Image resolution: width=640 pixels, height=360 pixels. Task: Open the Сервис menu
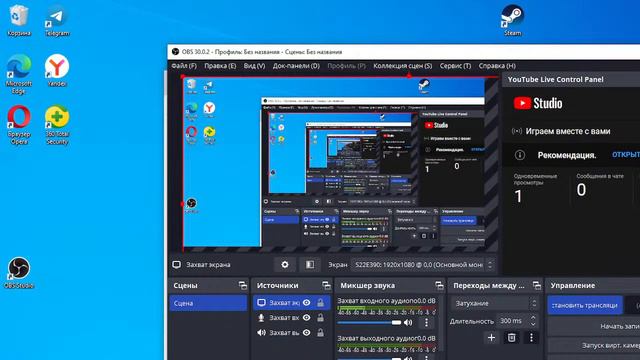click(455, 66)
